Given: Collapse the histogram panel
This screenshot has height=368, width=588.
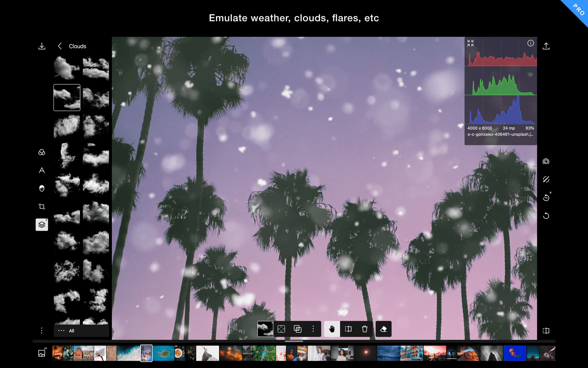Looking at the screenshot, I should [x=470, y=43].
